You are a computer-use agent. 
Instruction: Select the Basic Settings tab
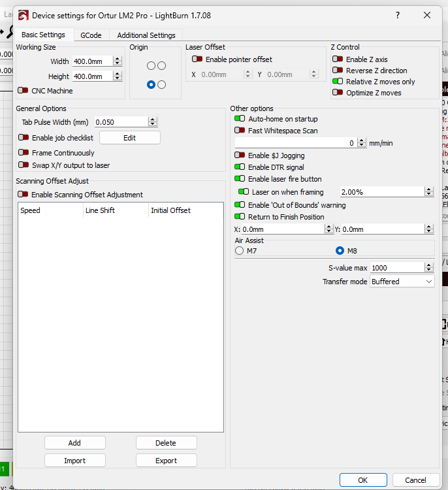coord(43,35)
